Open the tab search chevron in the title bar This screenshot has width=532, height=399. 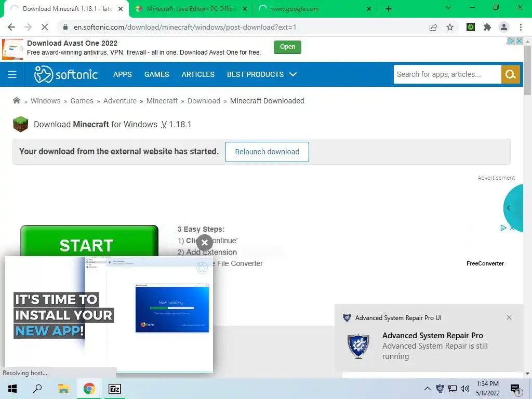[x=448, y=7]
